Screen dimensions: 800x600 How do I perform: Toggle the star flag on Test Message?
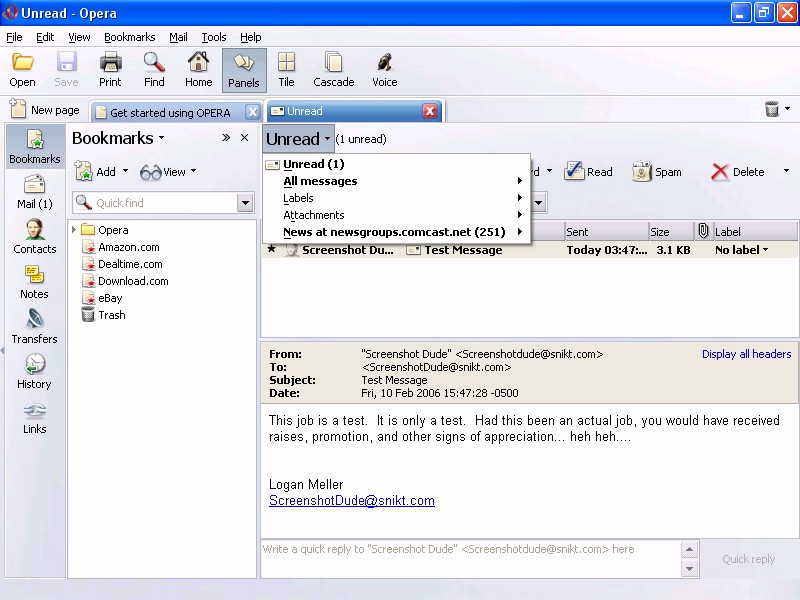(x=271, y=250)
